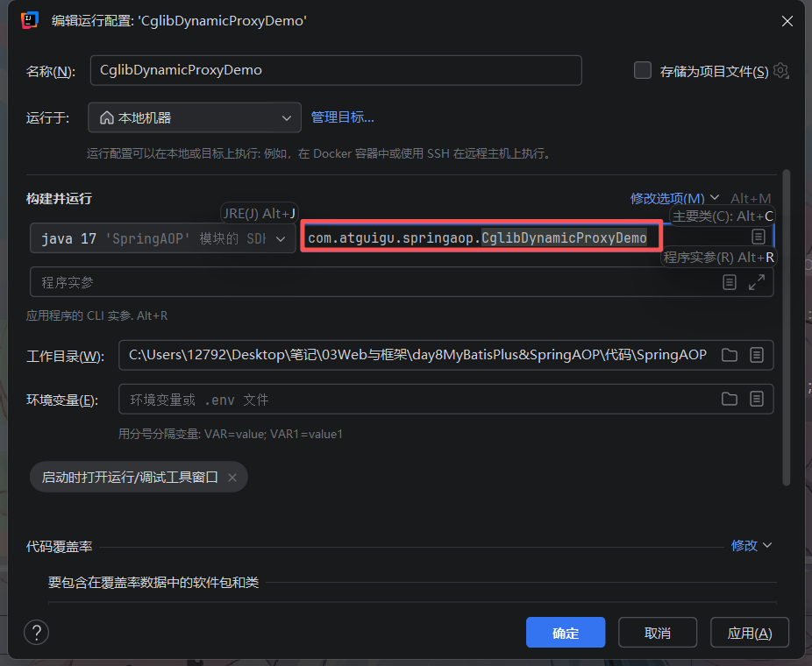Click the dialog vertical scrollbar
This screenshot has height=666, width=812.
[x=786, y=328]
